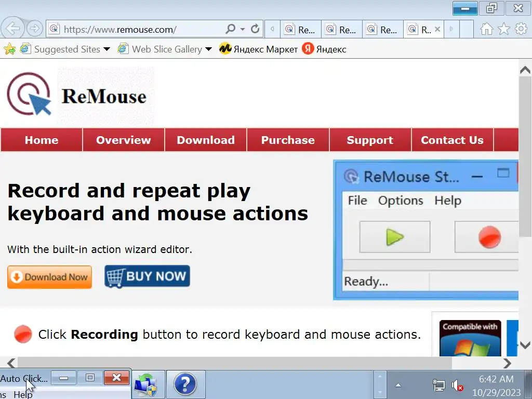Click the Web Slice Gallery favorites link
Screen dimensions: 532x399
[x=160, y=49]
